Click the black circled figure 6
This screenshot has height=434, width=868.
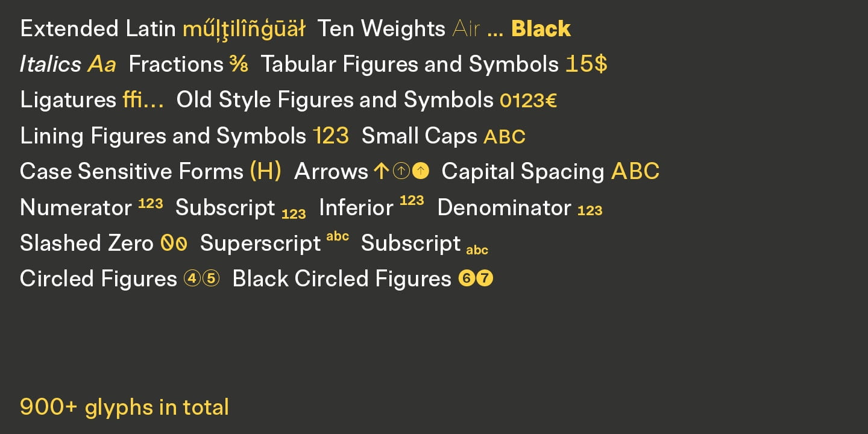point(466,279)
